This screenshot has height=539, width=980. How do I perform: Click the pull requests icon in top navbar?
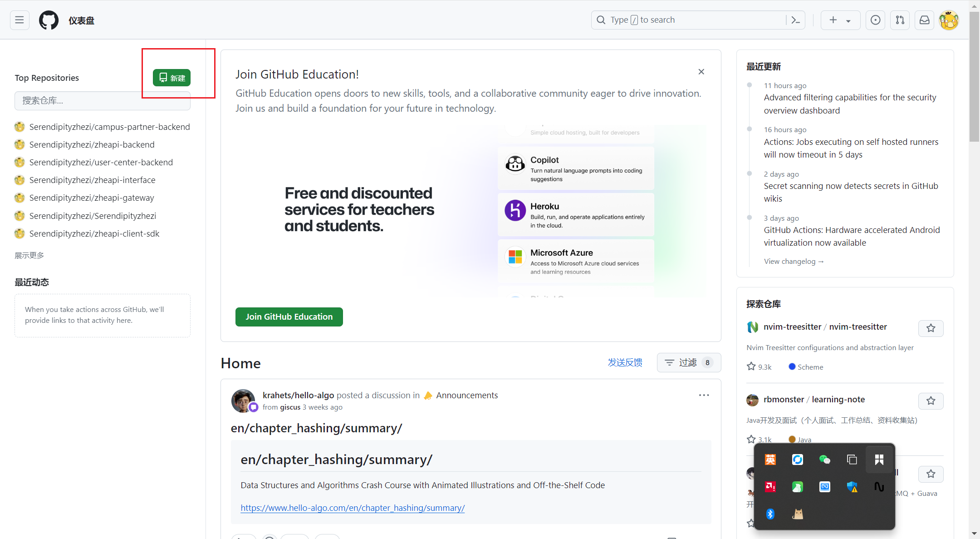coord(900,20)
